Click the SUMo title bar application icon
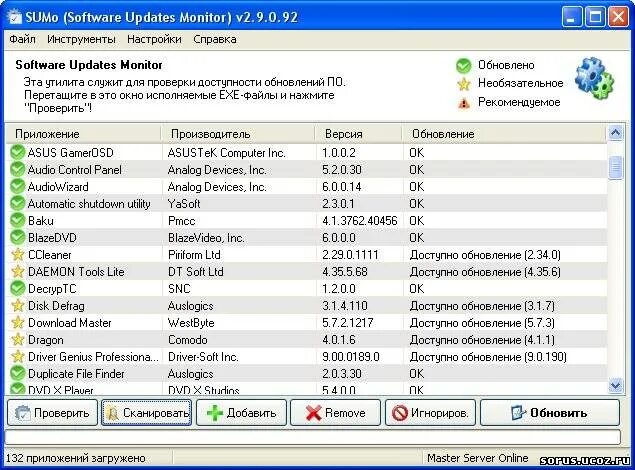The width and height of the screenshot is (635, 470). (15, 17)
